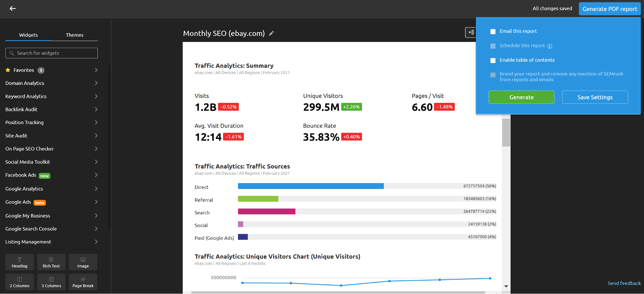This screenshot has height=294, width=644.
Task: Click the back arrow in the top bar
Action: 13,8
